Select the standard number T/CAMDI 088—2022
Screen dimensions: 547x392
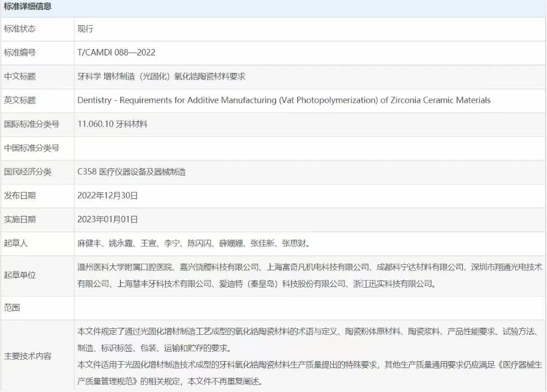tap(116, 52)
